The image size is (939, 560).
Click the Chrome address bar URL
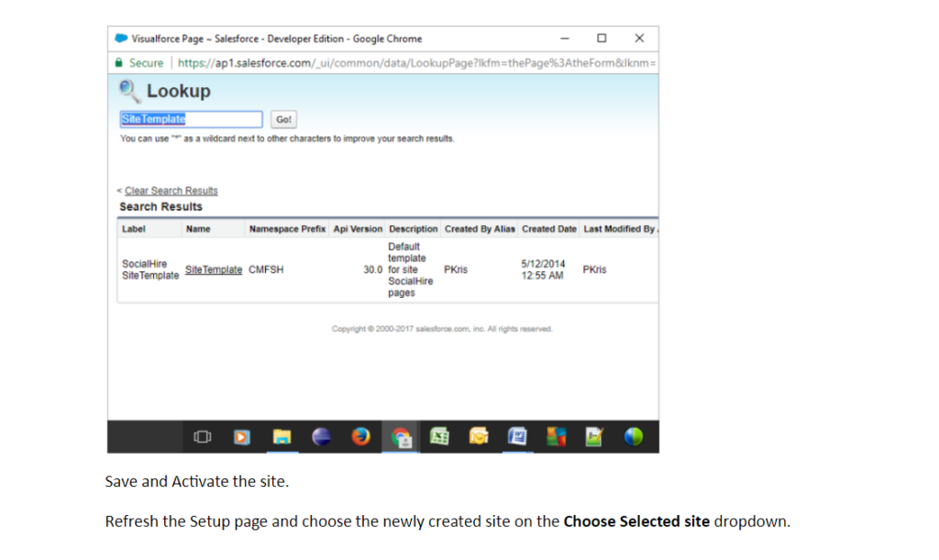click(x=416, y=63)
